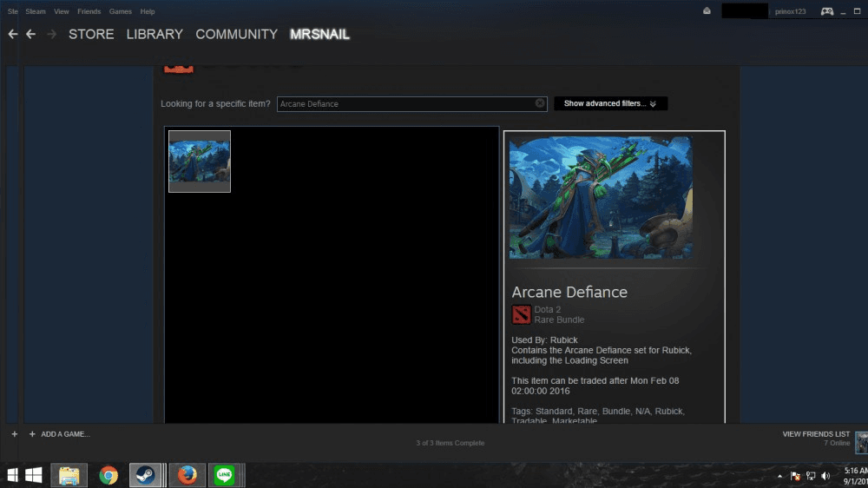This screenshot has height=488, width=868.
Task: Click the greyed forward navigation arrow
Action: (51, 35)
